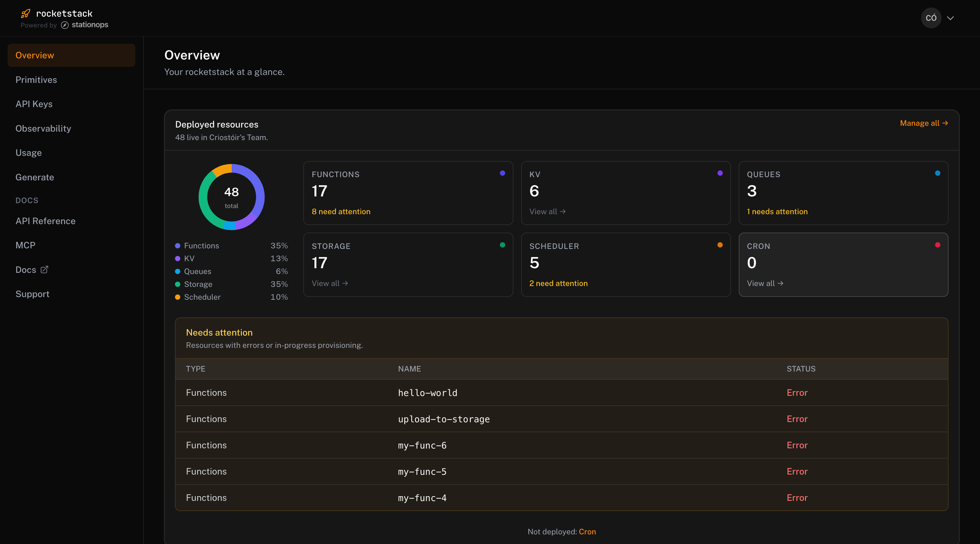Viewport: 980px width, 544px height.
Task: Click the 13% value beside KV legend
Action: [279, 259]
